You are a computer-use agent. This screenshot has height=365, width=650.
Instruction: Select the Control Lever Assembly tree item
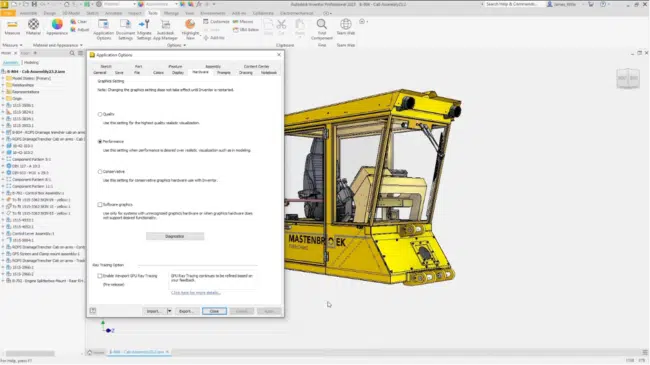tap(33, 234)
